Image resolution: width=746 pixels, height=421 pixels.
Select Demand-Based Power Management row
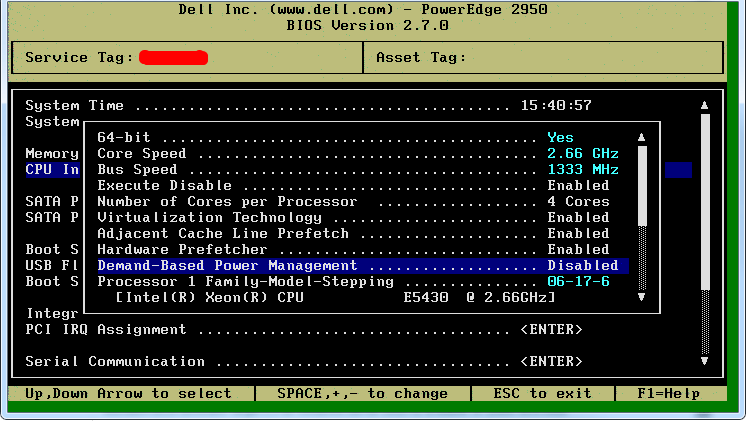[363, 265]
